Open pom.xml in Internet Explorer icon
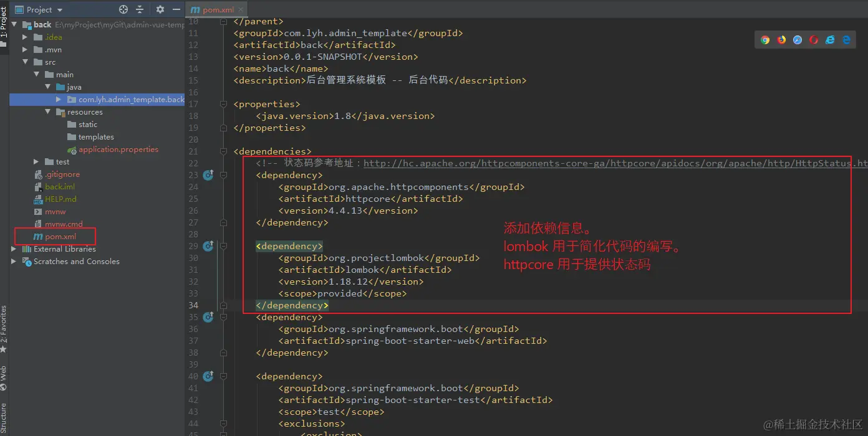 pyautogui.click(x=830, y=40)
